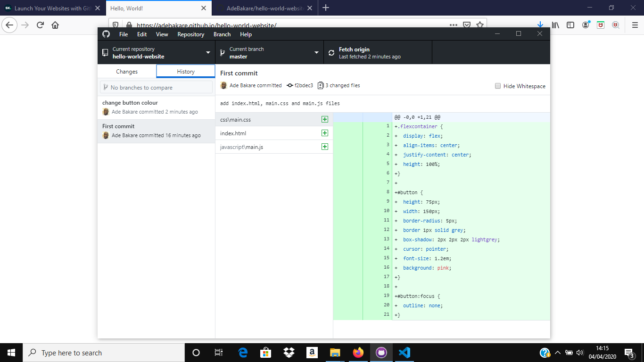This screenshot has height=362, width=644.
Task: Click the Firefox home button
Action: [x=55, y=25]
